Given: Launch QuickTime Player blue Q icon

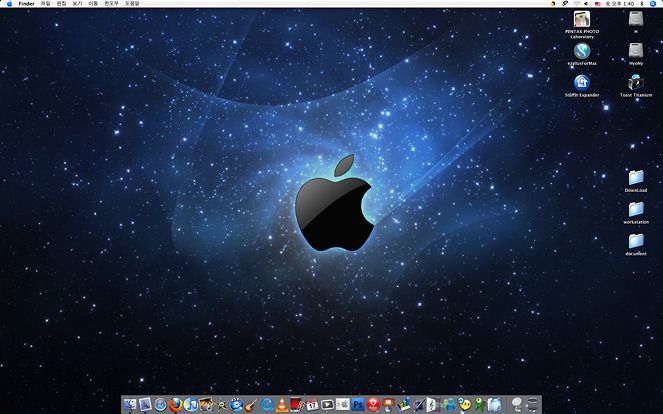Looking at the screenshot, I should 267,405.
